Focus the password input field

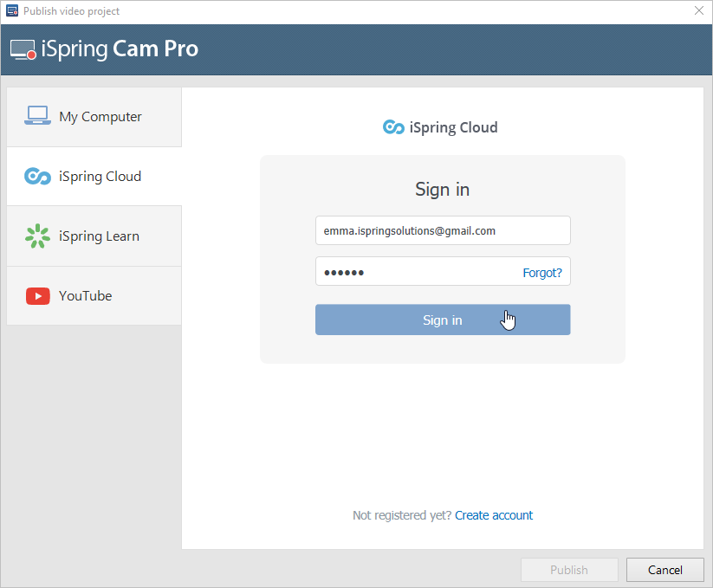[418, 271]
